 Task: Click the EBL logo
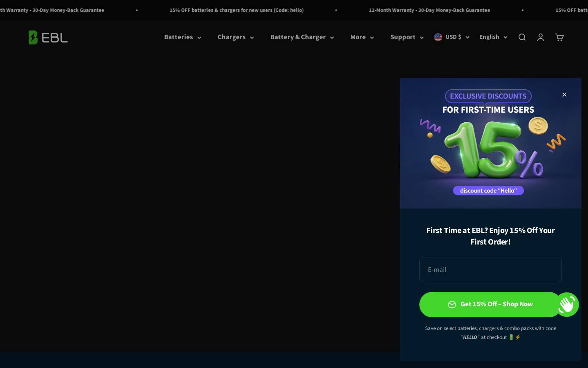pos(48,37)
